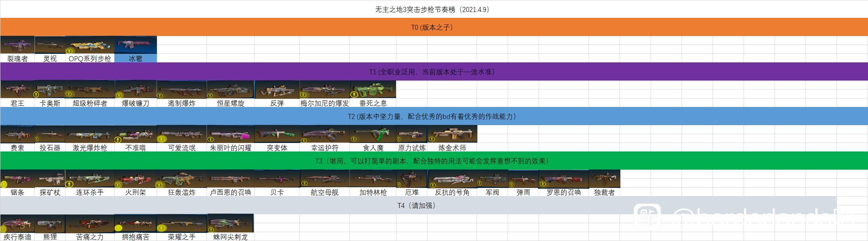868x241 pixels.
Task: Click the purple T1 tier header row
Action: (x=434, y=72)
